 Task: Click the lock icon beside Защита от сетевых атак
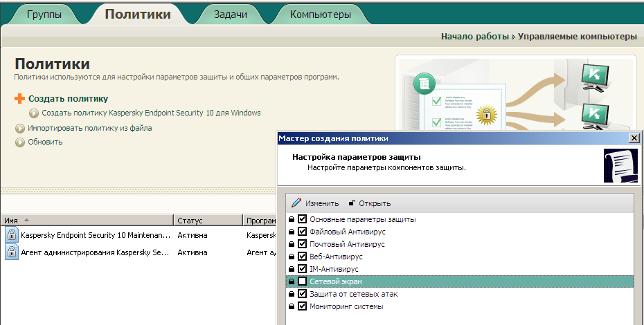[292, 294]
